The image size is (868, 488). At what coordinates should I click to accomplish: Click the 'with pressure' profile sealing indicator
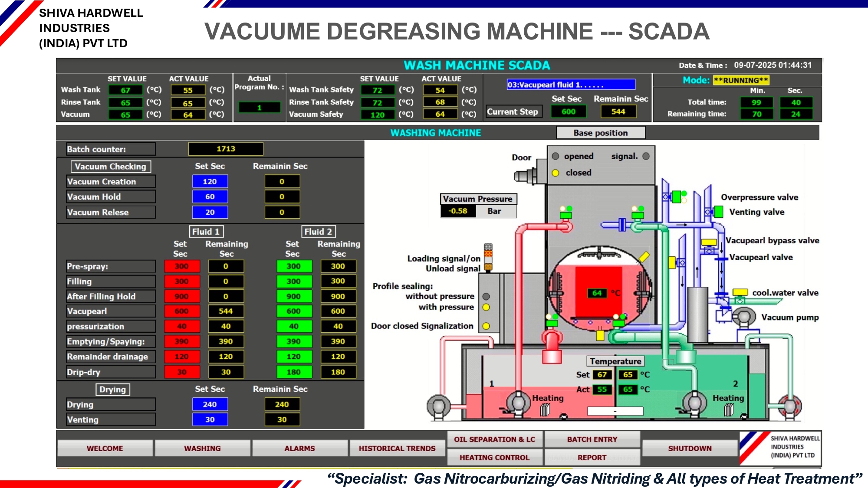click(x=486, y=307)
